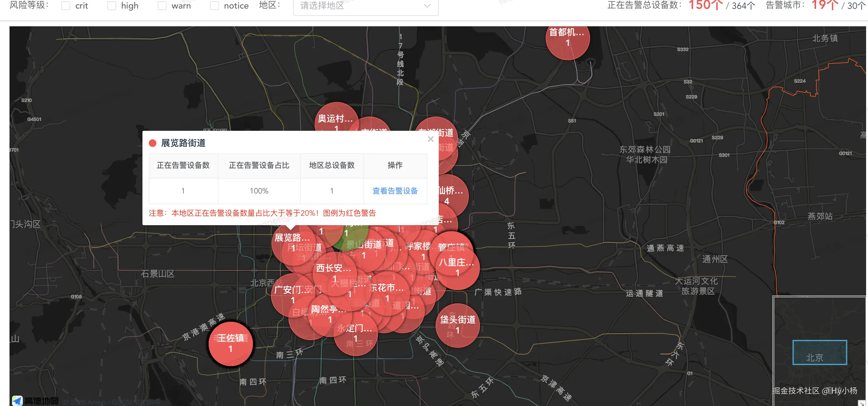The height and width of the screenshot is (406, 868).
Task: Toggle the warn risk level checkbox
Action: click(x=162, y=6)
